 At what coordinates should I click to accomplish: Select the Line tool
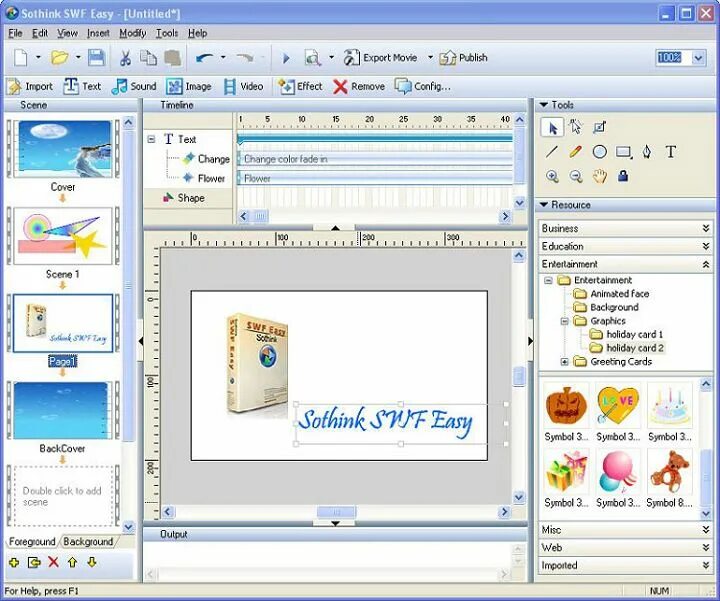coord(552,152)
